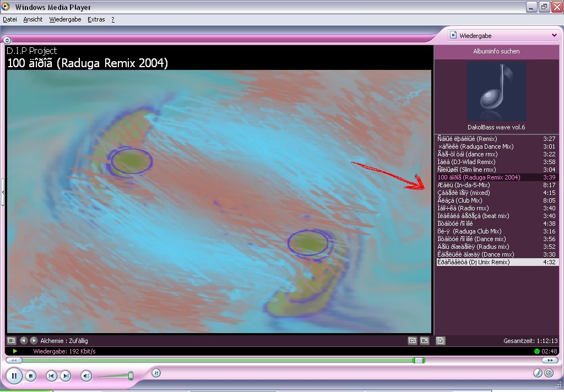The width and height of the screenshot is (564, 392).
Task: Select the next visualization
Action: pos(34,340)
